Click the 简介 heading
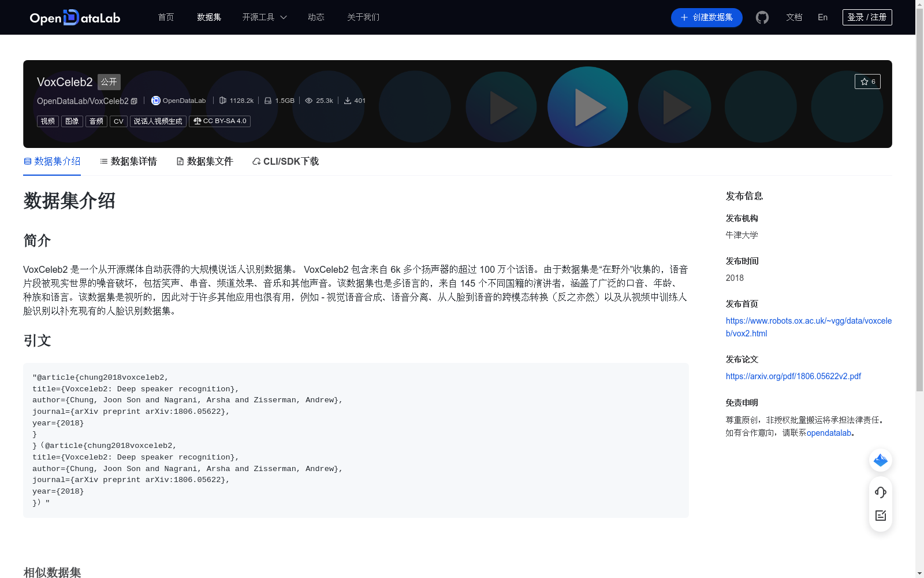924x578 pixels. 37,240
